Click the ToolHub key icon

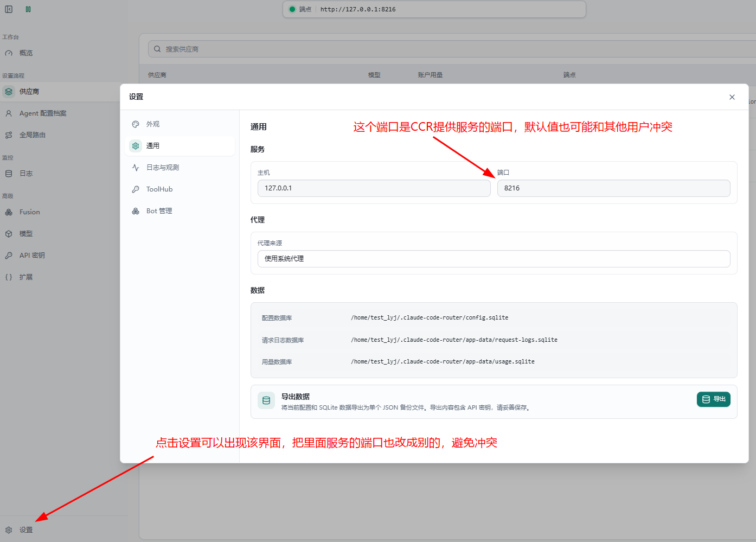[136, 189]
